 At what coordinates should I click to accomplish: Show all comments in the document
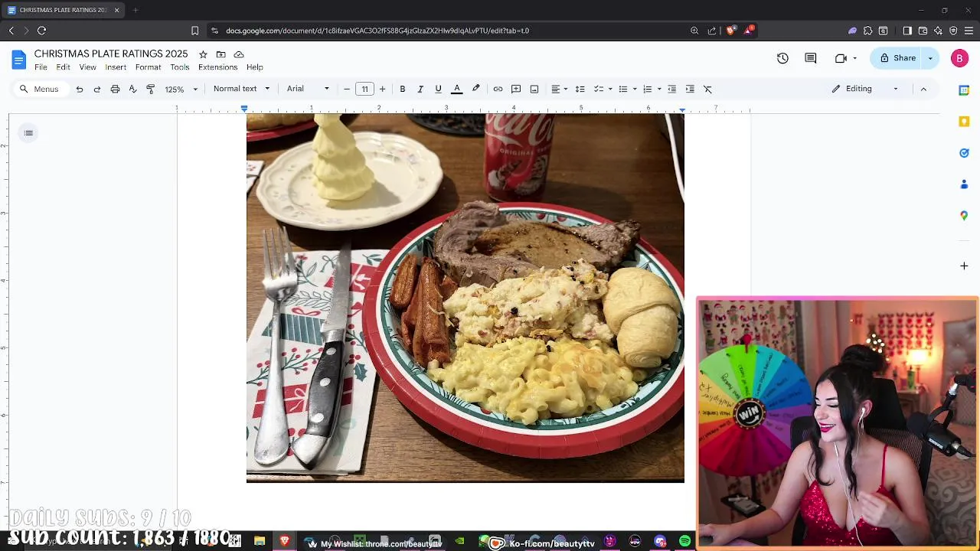[x=811, y=58]
